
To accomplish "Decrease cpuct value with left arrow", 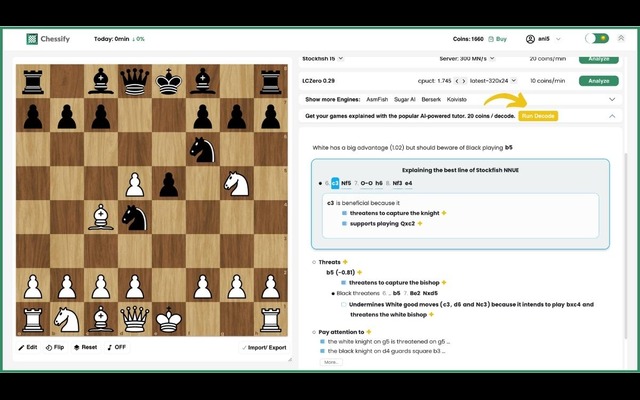I will [457, 81].
